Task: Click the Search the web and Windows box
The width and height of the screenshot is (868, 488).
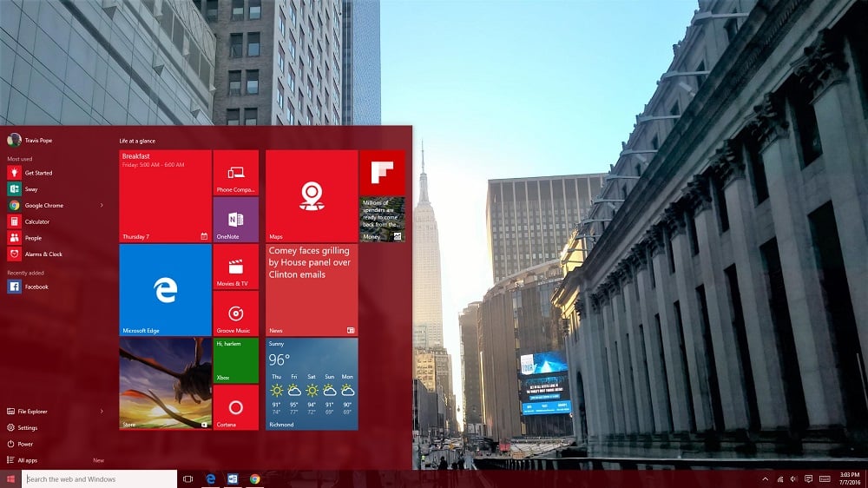Action: [99, 479]
